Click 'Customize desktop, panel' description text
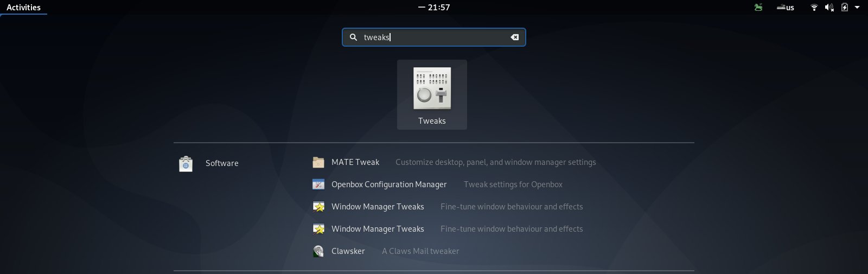 coord(496,162)
